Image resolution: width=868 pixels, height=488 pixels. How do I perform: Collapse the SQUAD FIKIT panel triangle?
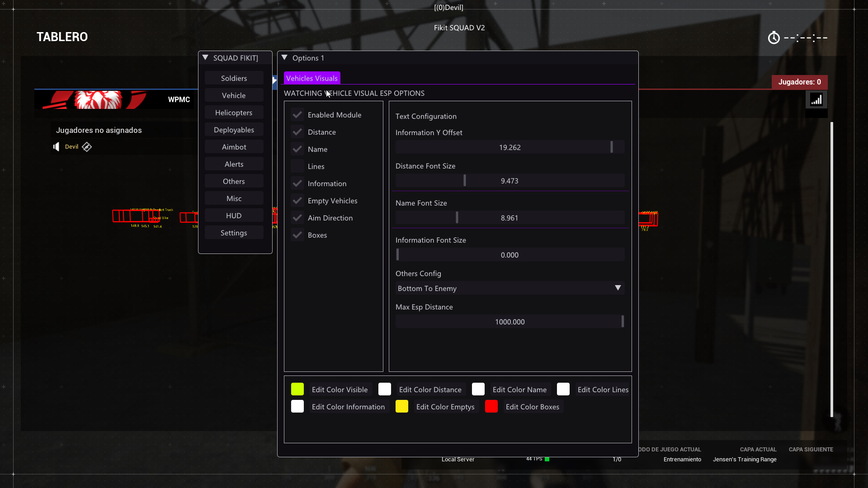pos(205,58)
